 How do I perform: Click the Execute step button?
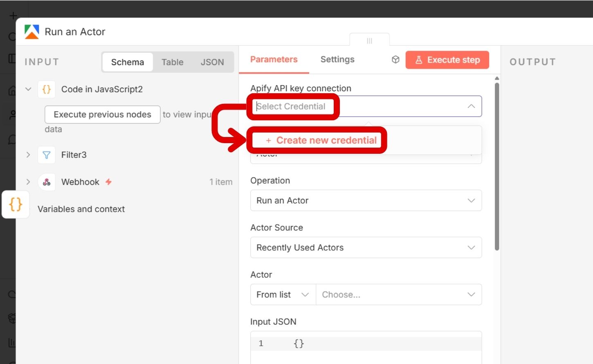click(447, 60)
